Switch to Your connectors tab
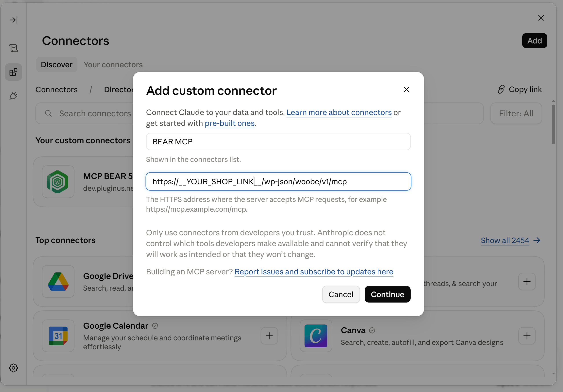 click(x=113, y=64)
